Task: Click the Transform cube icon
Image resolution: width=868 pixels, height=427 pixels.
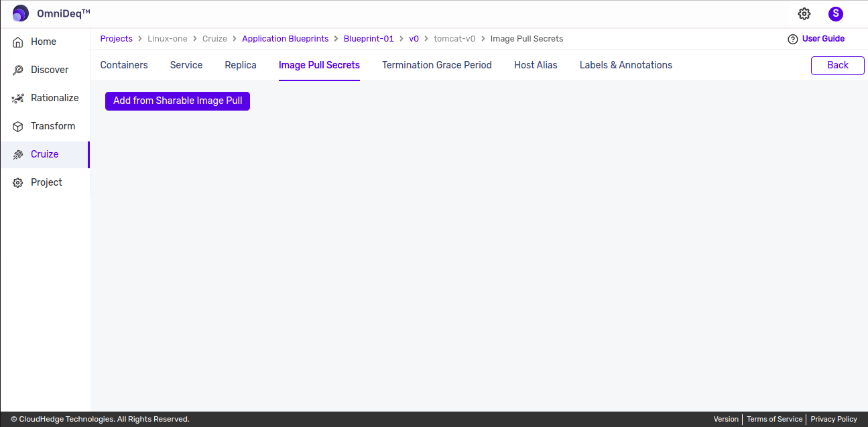Action: (18, 126)
